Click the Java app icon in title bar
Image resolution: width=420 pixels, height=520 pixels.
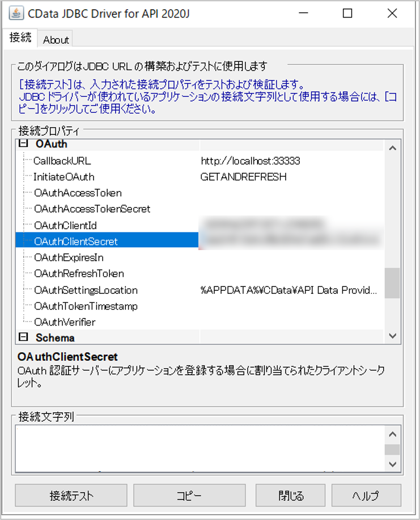point(16,13)
